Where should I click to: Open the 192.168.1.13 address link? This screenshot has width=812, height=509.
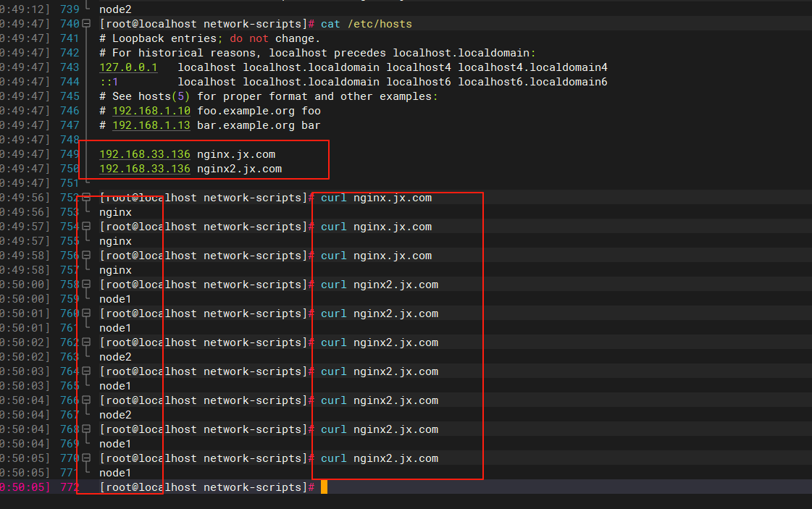click(151, 125)
